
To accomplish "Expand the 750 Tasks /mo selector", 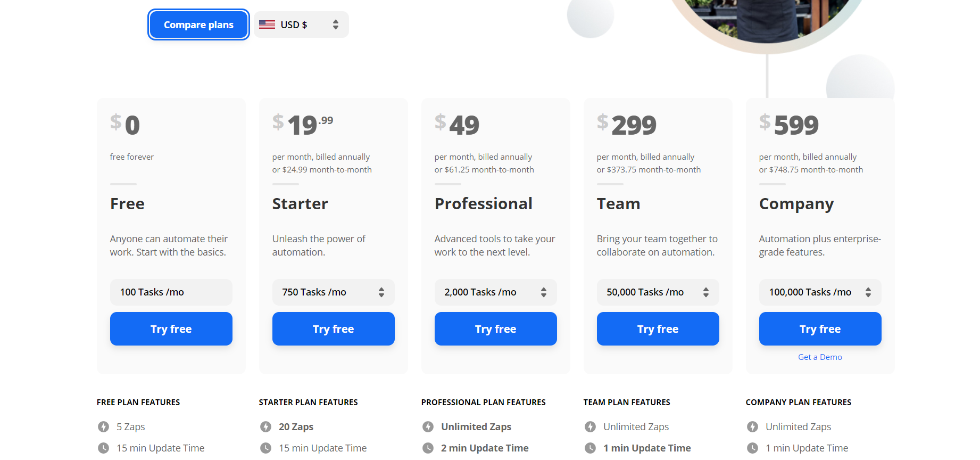I will click(x=334, y=292).
